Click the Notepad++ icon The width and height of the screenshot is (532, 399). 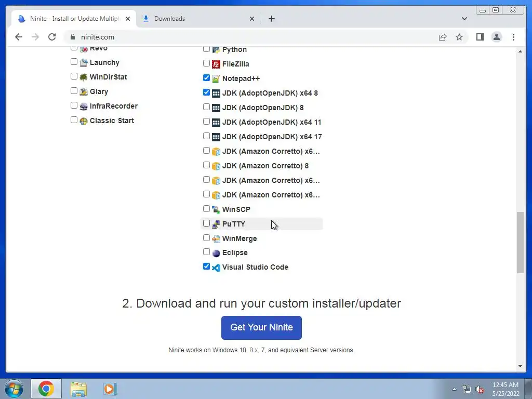click(216, 79)
